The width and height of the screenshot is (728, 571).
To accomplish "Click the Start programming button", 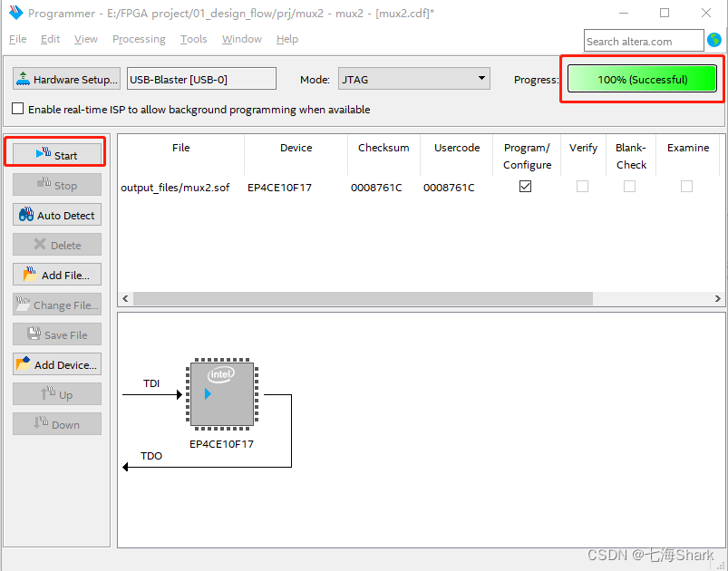I will point(56,155).
